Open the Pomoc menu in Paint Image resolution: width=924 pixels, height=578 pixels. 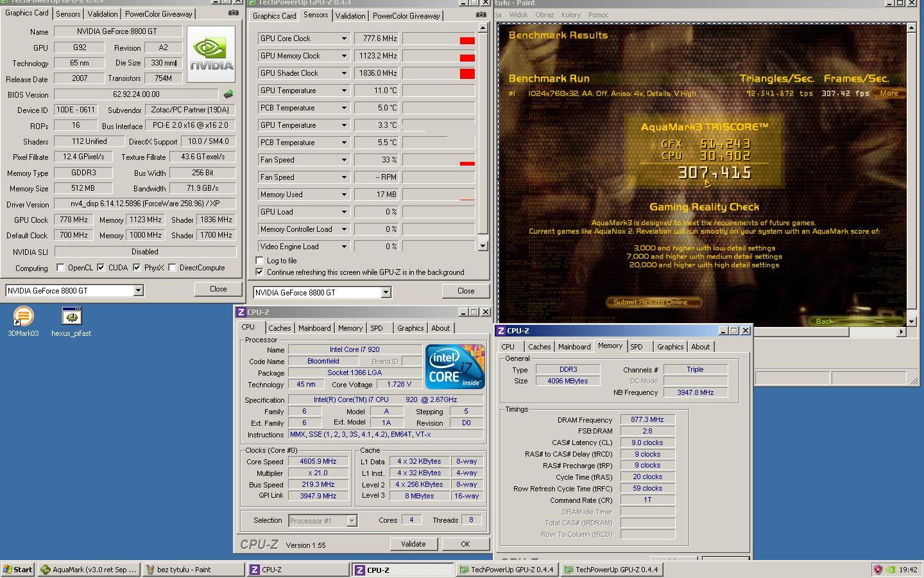pyautogui.click(x=598, y=15)
